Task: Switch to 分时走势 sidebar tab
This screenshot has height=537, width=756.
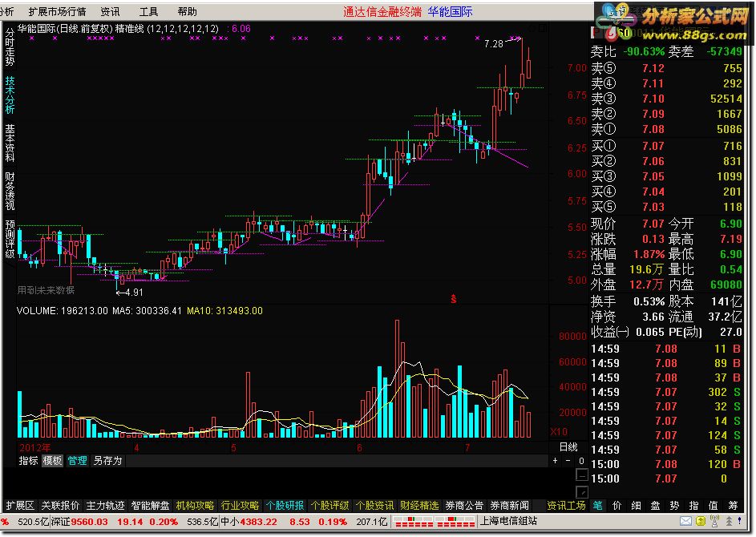Action: (10, 46)
